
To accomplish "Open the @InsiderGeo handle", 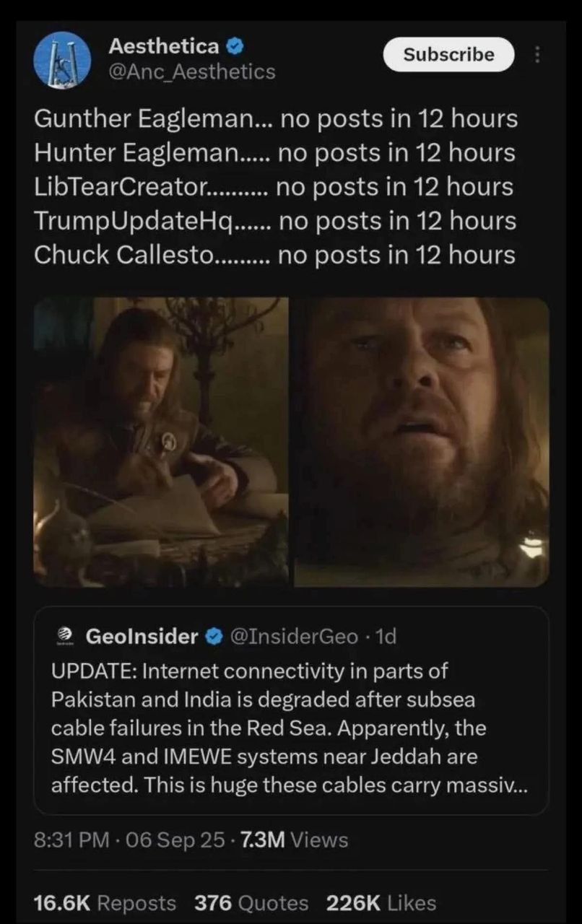I will 292,636.
